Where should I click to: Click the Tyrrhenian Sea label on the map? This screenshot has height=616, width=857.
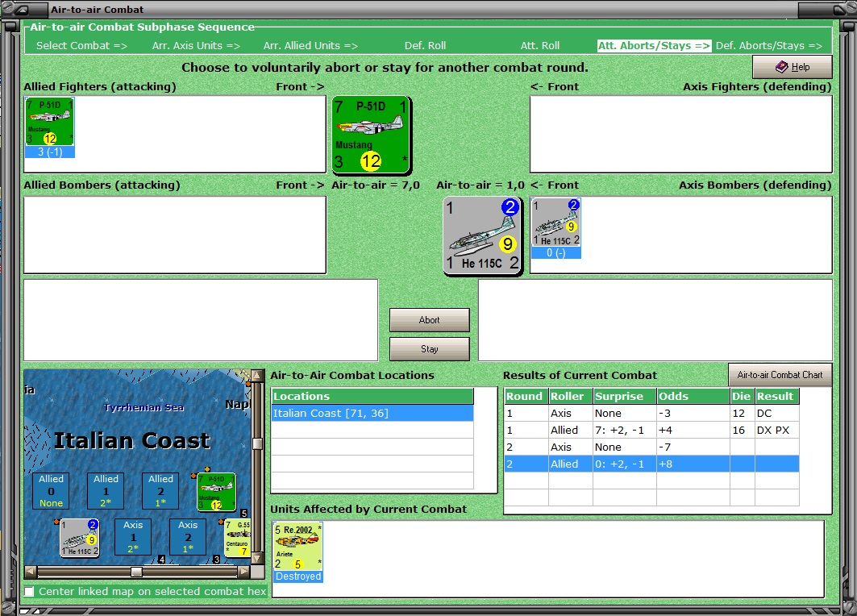[144, 407]
